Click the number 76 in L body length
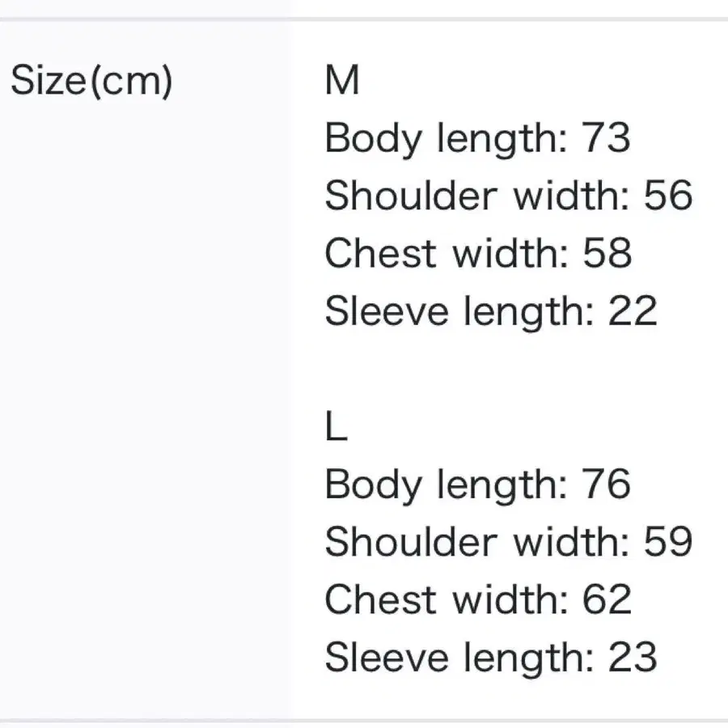The image size is (728, 728). click(606, 484)
